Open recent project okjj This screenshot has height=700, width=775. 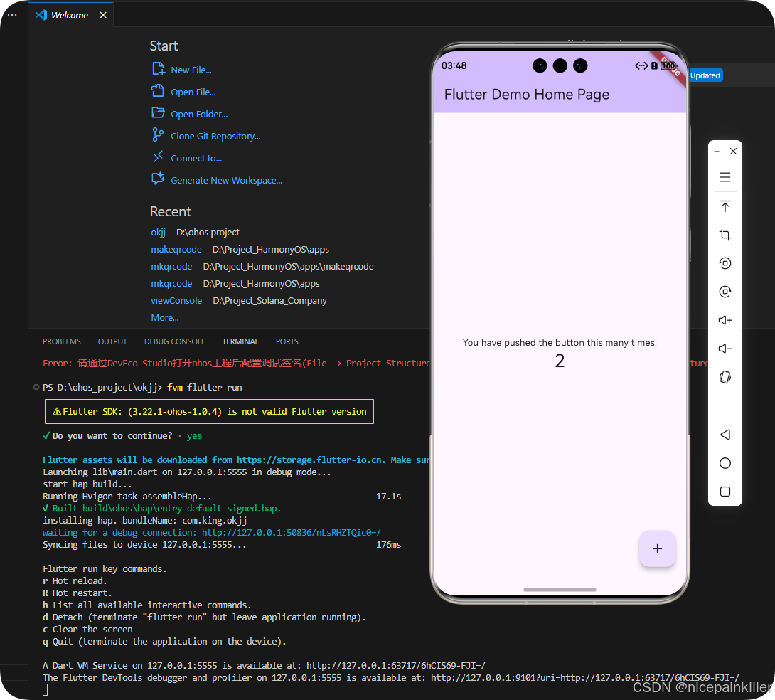[x=158, y=233]
